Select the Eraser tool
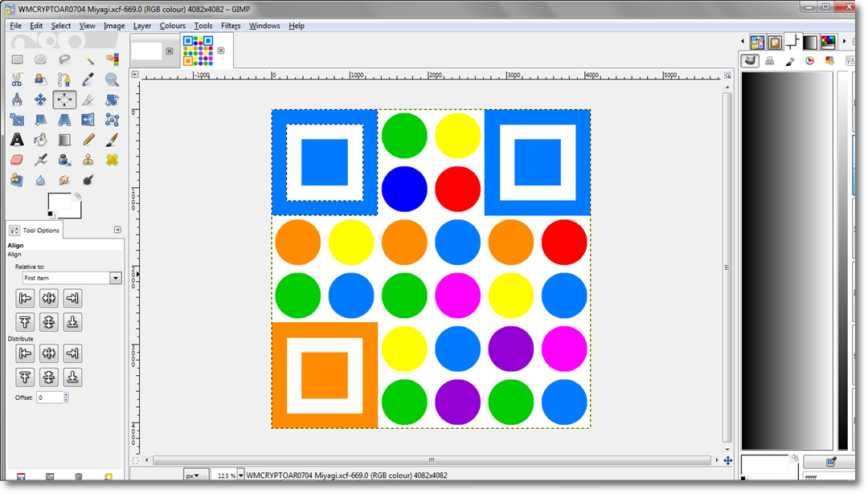868x494 pixels. [17, 160]
